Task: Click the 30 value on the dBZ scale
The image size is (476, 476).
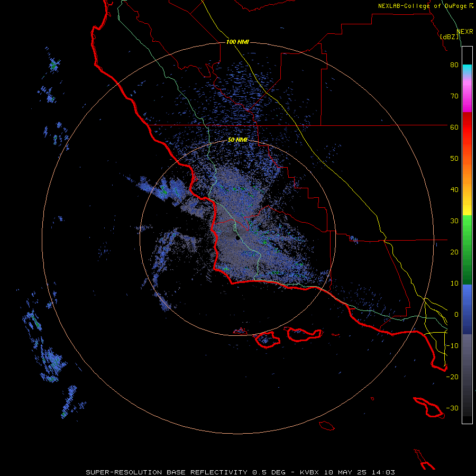Action: pyautogui.click(x=454, y=221)
